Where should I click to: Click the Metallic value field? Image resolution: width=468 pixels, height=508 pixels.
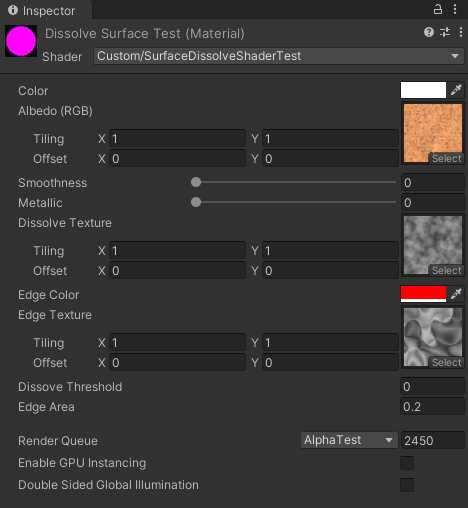[432, 202]
